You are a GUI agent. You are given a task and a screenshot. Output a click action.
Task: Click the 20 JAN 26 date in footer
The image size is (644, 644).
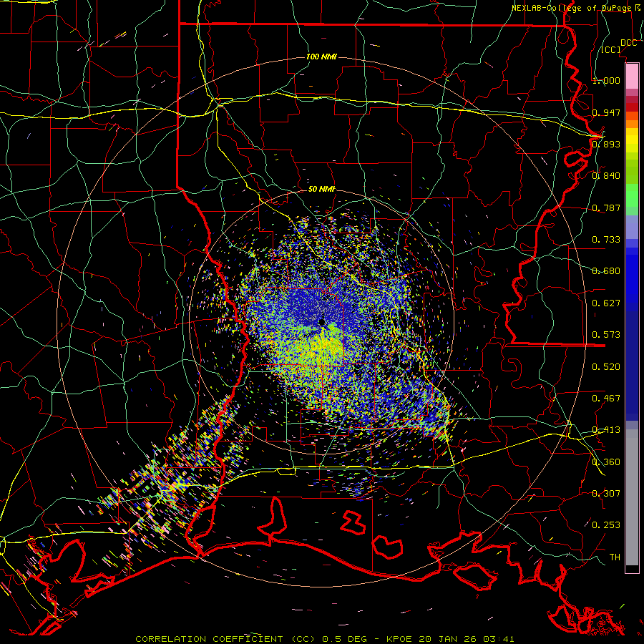[449, 639]
